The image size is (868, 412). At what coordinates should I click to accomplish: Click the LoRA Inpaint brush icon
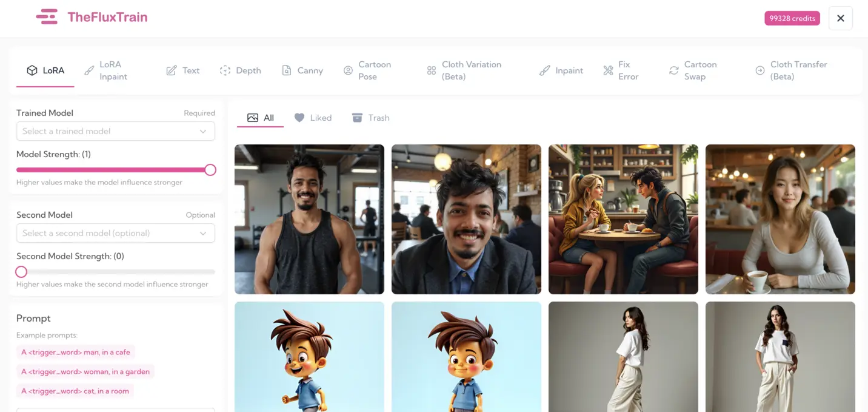tap(89, 70)
